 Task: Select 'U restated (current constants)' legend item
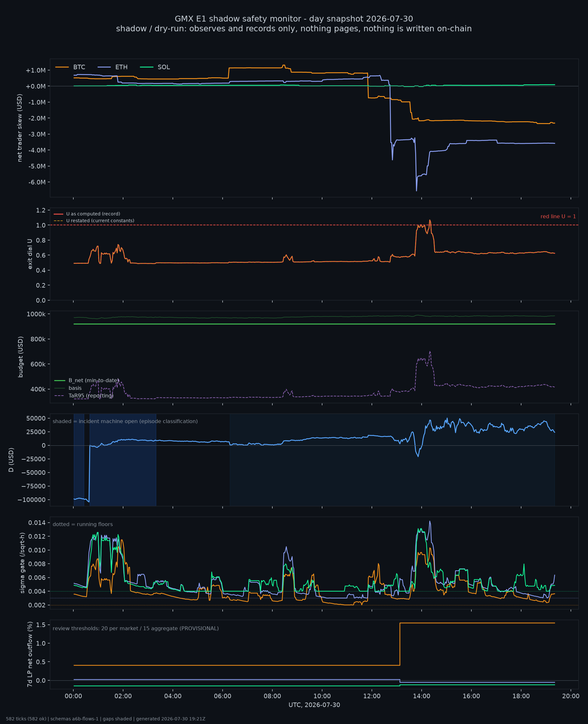click(94, 220)
